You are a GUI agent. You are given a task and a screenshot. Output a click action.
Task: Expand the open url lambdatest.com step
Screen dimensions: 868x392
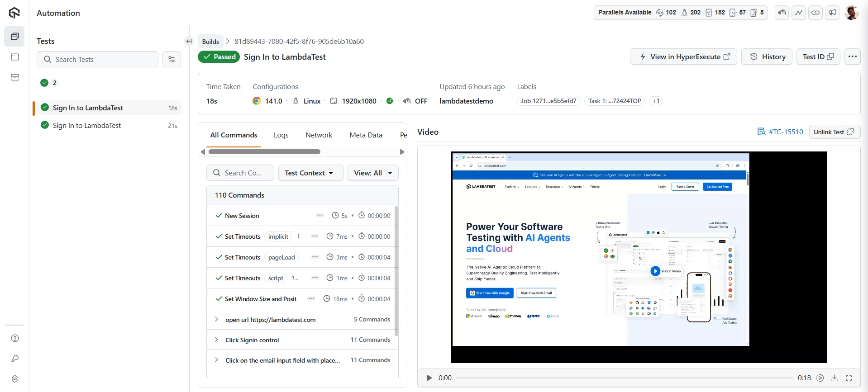click(x=217, y=320)
